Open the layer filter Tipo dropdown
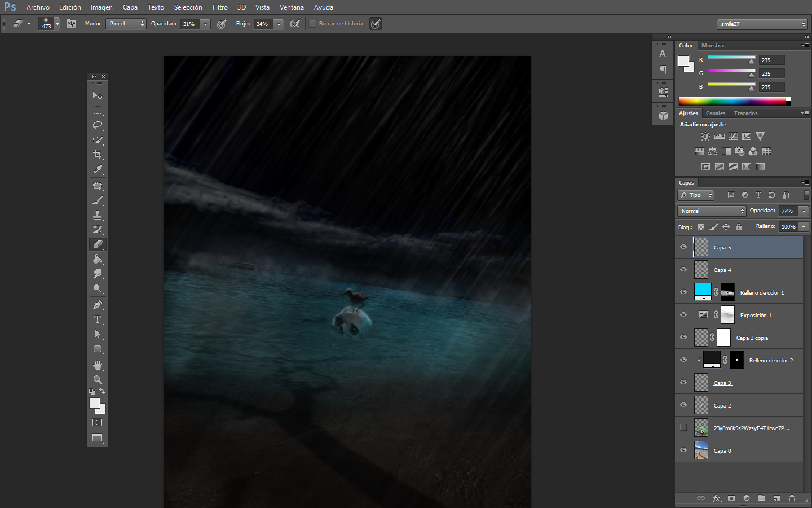 pyautogui.click(x=696, y=195)
